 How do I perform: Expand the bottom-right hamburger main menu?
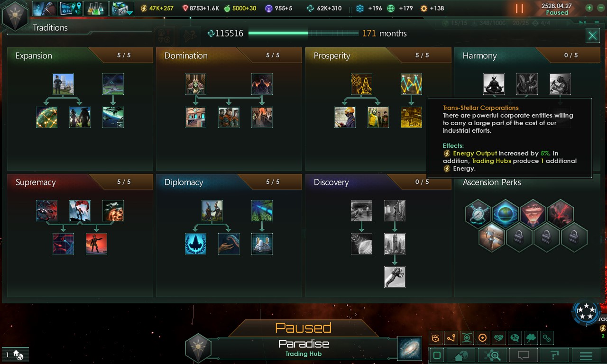pyautogui.click(x=586, y=355)
